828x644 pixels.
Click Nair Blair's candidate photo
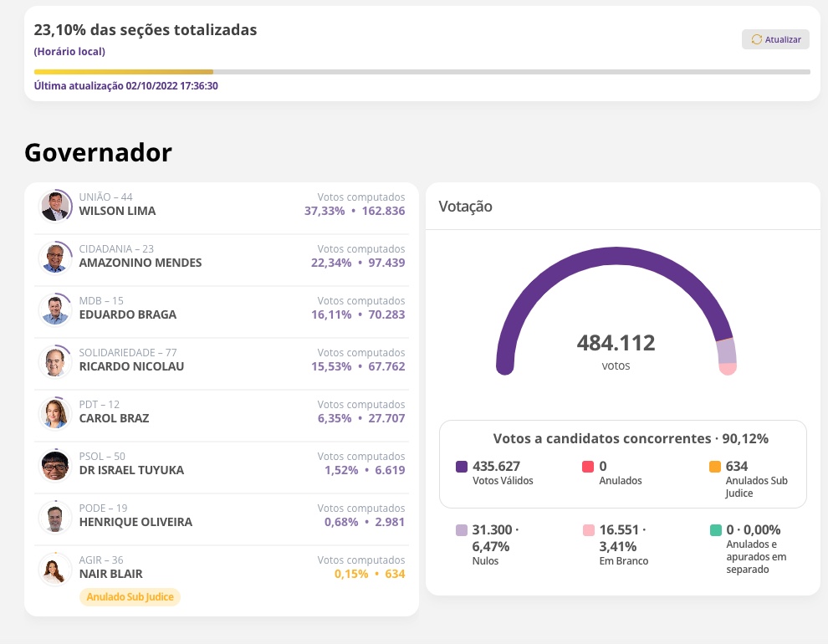(x=55, y=570)
